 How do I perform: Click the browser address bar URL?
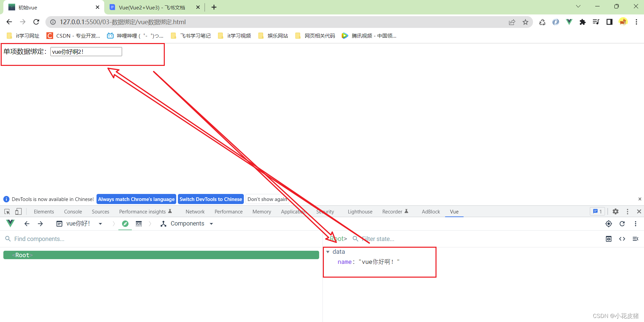click(123, 22)
